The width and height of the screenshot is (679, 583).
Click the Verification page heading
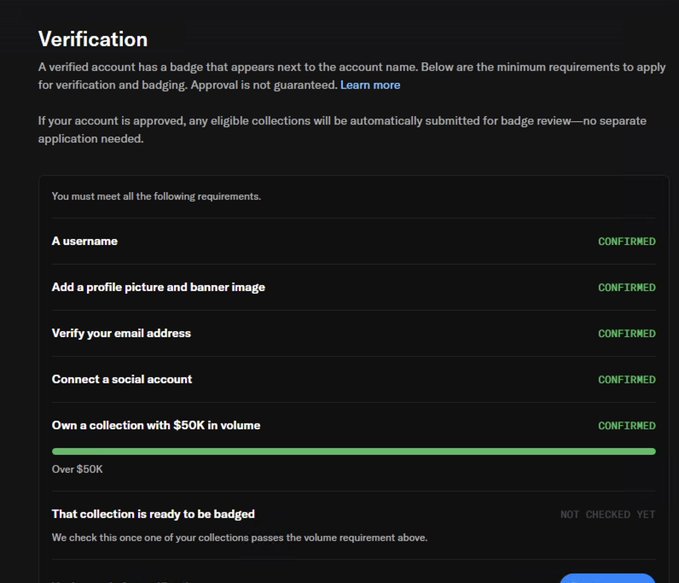pyautogui.click(x=93, y=39)
